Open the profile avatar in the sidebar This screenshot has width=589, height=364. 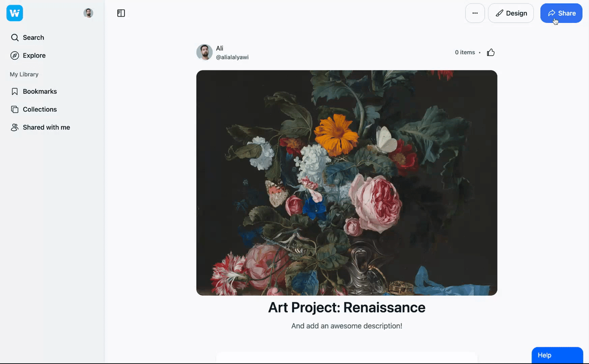point(89,13)
